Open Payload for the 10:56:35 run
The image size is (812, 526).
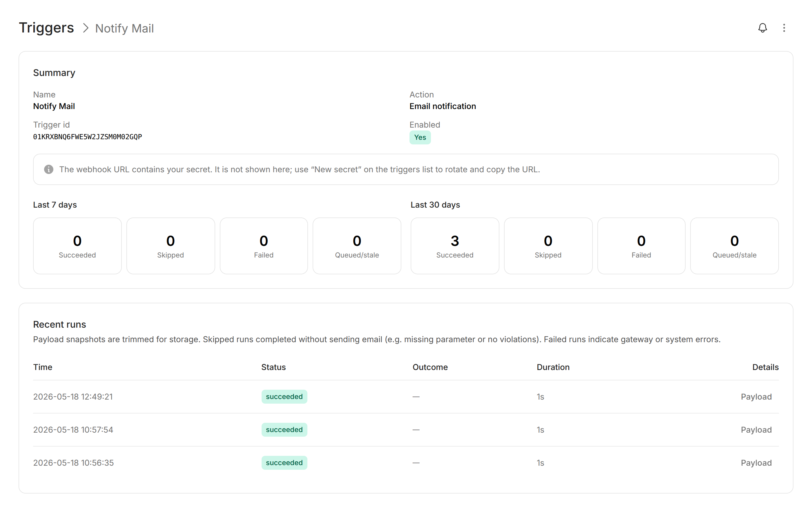click(756, 462)
